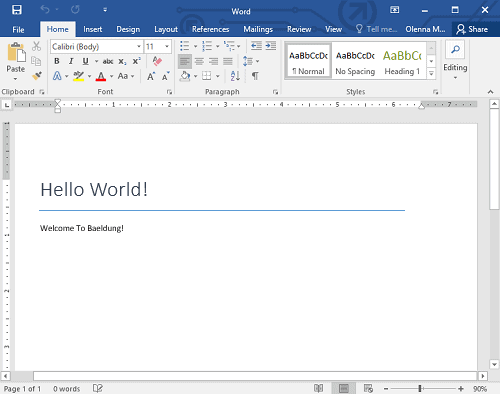This screenshot has height=394, width=500.
Task: Click the Grow Font icon
Action: tap(151, 76)
